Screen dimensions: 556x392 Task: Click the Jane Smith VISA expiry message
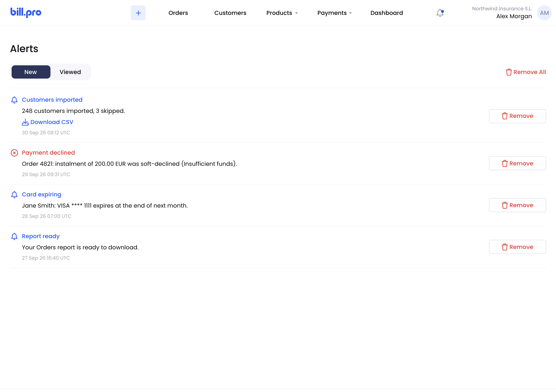tap(105, 206)
